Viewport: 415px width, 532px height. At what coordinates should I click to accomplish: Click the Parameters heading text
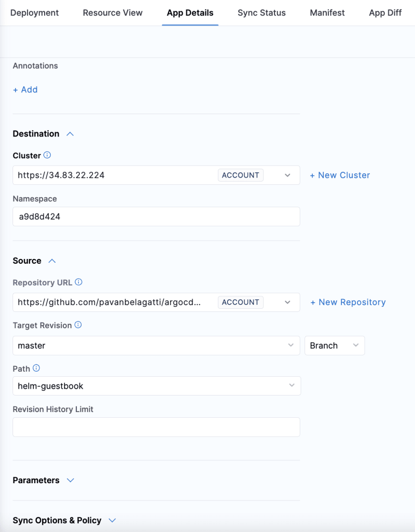(36, 480)
